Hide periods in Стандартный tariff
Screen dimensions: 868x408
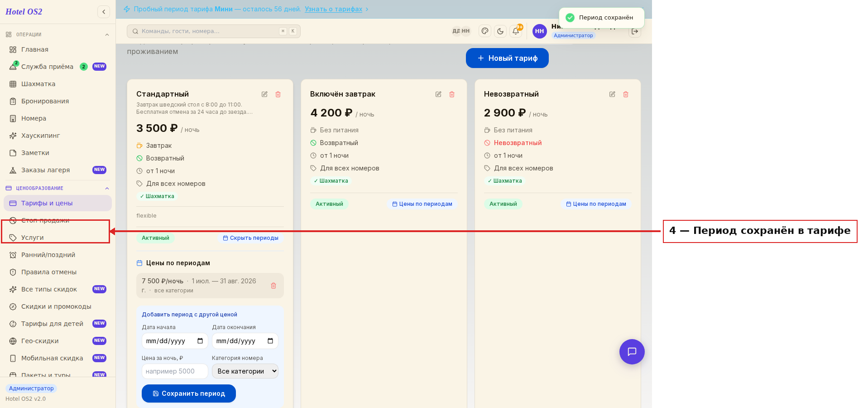coord(250,238)
